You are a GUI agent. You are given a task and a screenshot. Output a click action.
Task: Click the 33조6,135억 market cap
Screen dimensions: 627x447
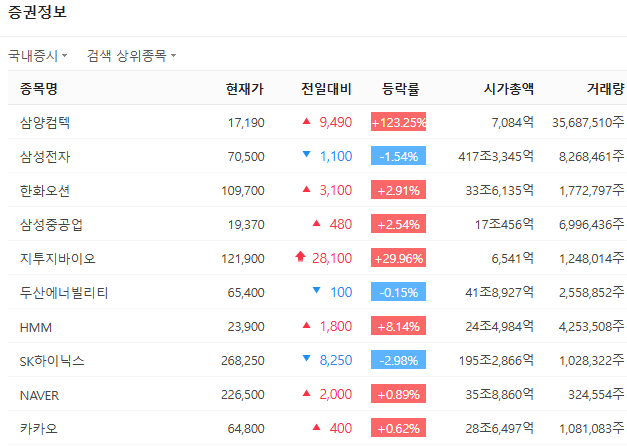point(499,190)
